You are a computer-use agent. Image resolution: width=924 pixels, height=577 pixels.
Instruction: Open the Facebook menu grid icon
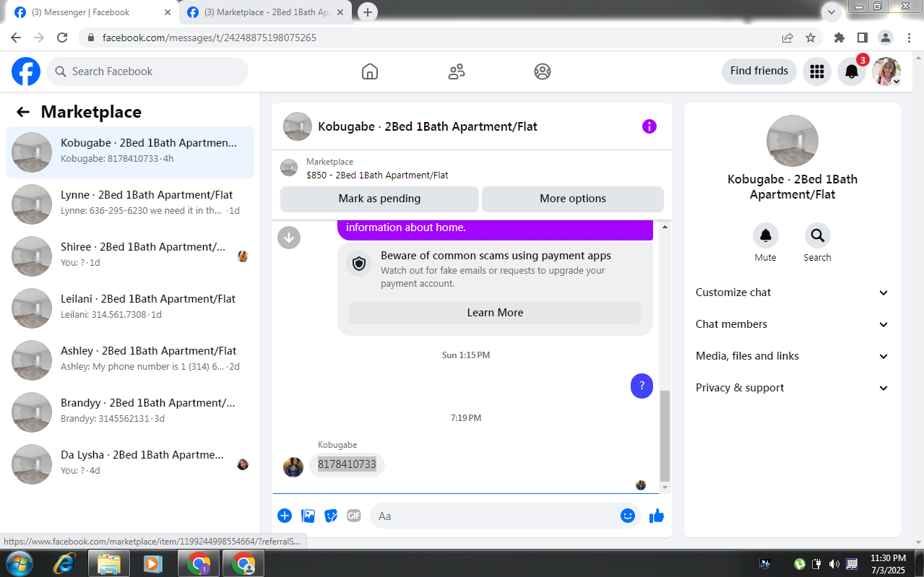pos(817,71)
